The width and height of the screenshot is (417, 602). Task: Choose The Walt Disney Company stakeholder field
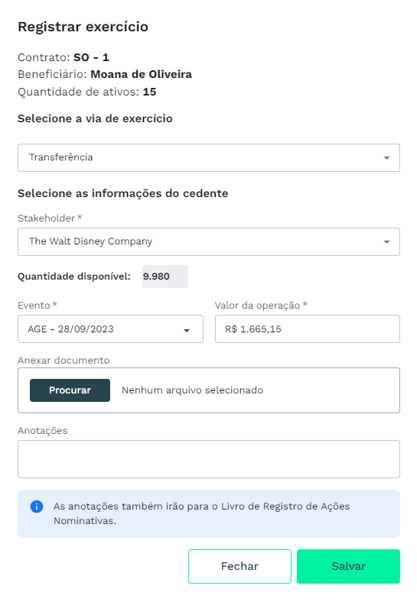208,242
